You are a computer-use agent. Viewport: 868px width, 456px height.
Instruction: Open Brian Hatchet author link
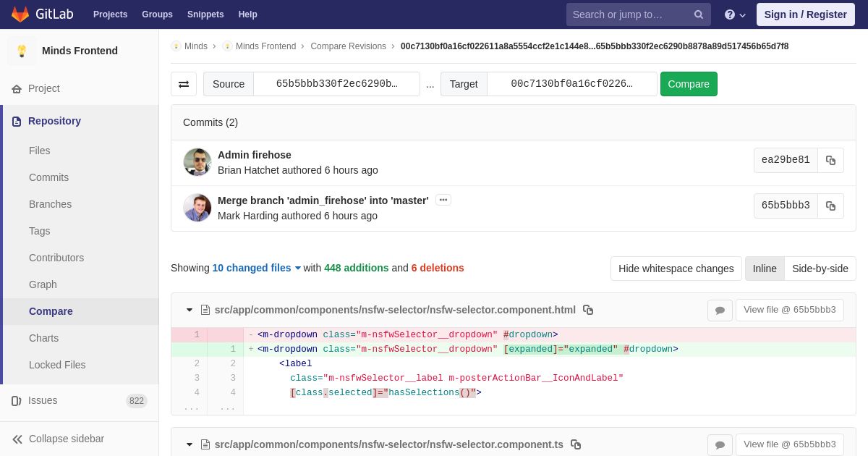point(248,170)
